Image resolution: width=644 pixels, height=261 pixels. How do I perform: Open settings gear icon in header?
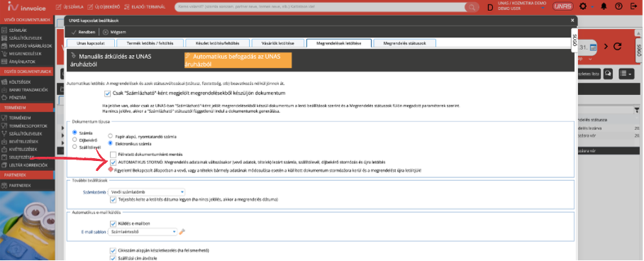coord(582,6)
